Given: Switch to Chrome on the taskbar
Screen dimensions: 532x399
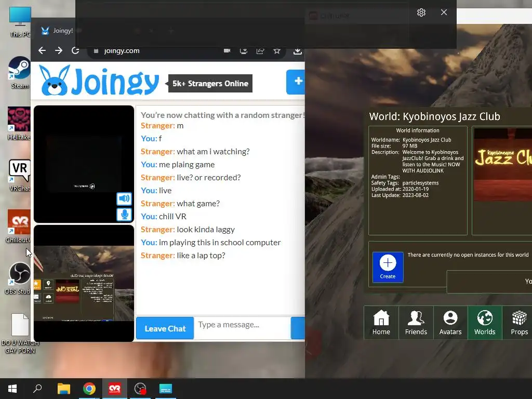Looking at the screenshot, I should [x=89, y=389].
